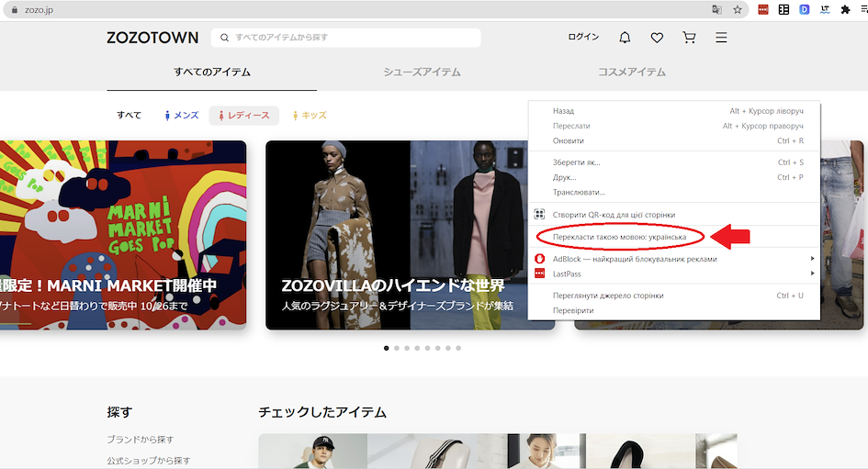Select the すべてのアイテム tab
The image size is (868, 469).
212,72
